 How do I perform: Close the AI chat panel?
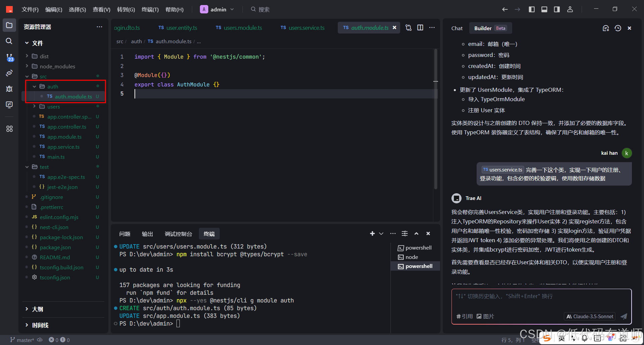coord(630,28)
